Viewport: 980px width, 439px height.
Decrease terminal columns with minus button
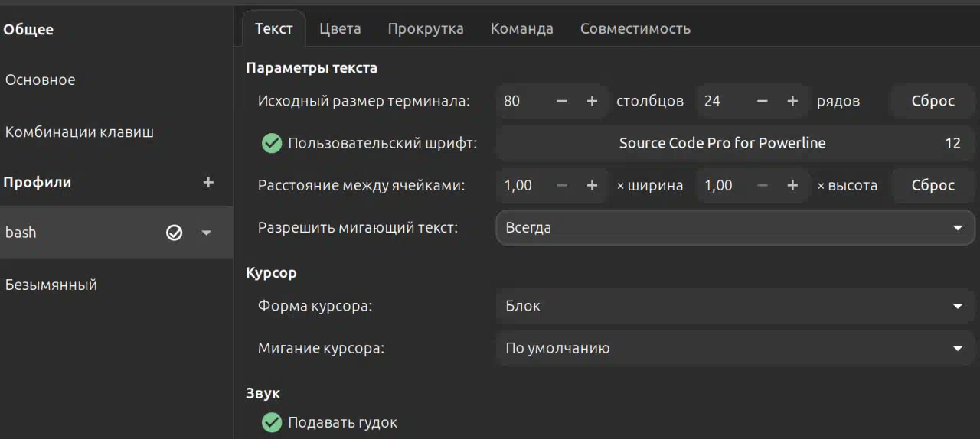(x=562, y=101)
